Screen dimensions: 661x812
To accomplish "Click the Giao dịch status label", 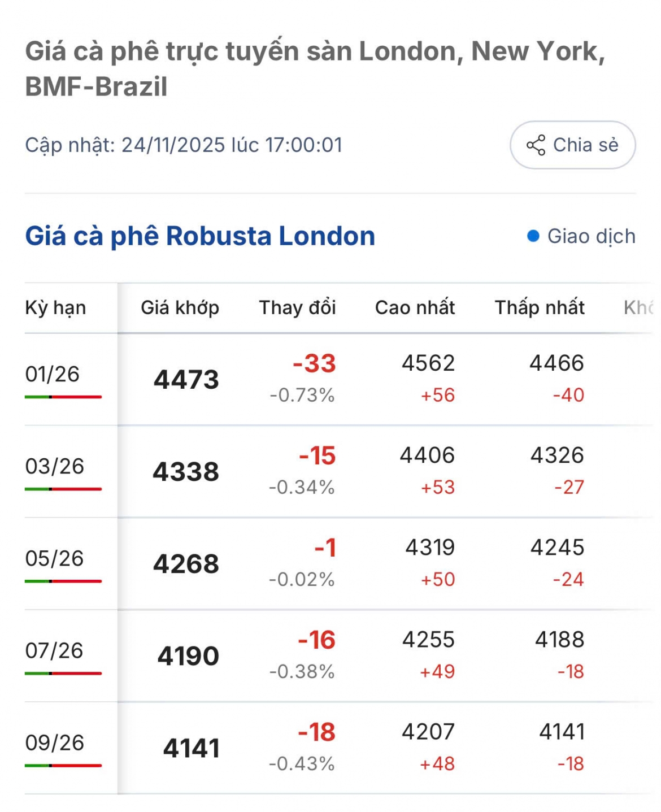I will click(592, 236).
